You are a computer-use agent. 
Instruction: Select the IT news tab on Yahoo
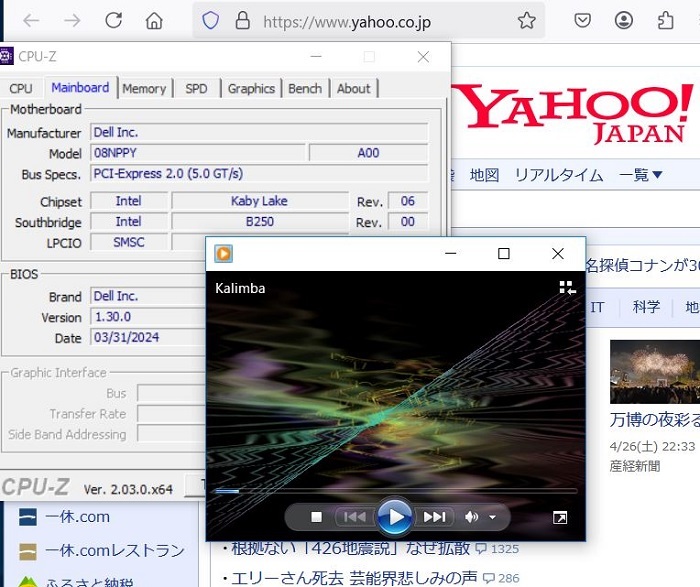597,307
